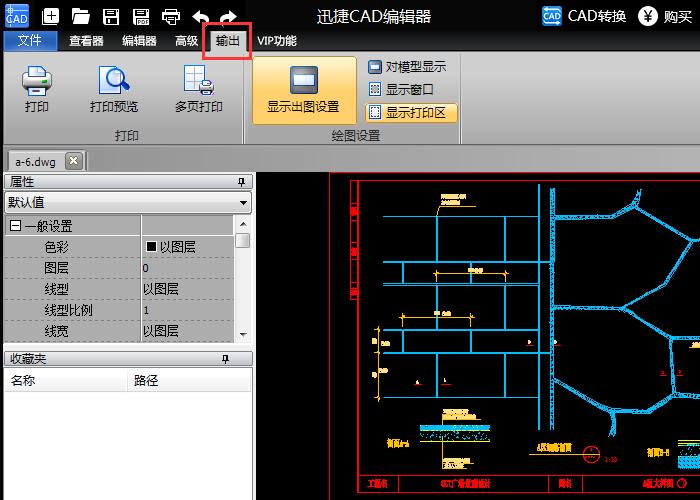Click the Save floppy disk icon
This screenshot has height=500, width=700.
[111, 16]
